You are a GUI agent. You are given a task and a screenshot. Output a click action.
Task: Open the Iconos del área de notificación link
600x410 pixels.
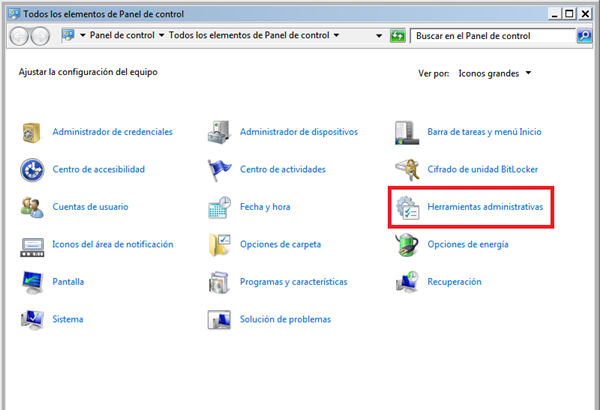click(113, 245)
